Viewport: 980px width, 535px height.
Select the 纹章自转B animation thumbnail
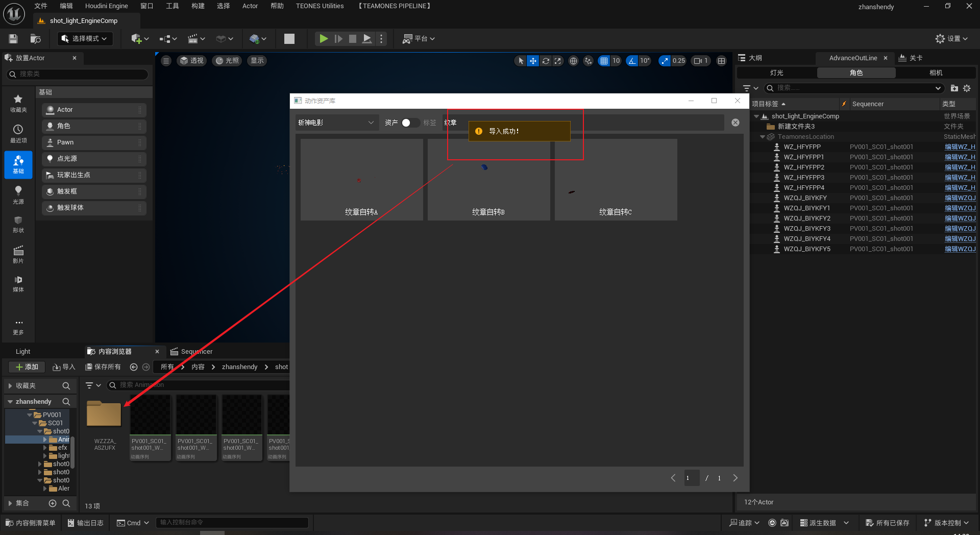coord(488,180)
